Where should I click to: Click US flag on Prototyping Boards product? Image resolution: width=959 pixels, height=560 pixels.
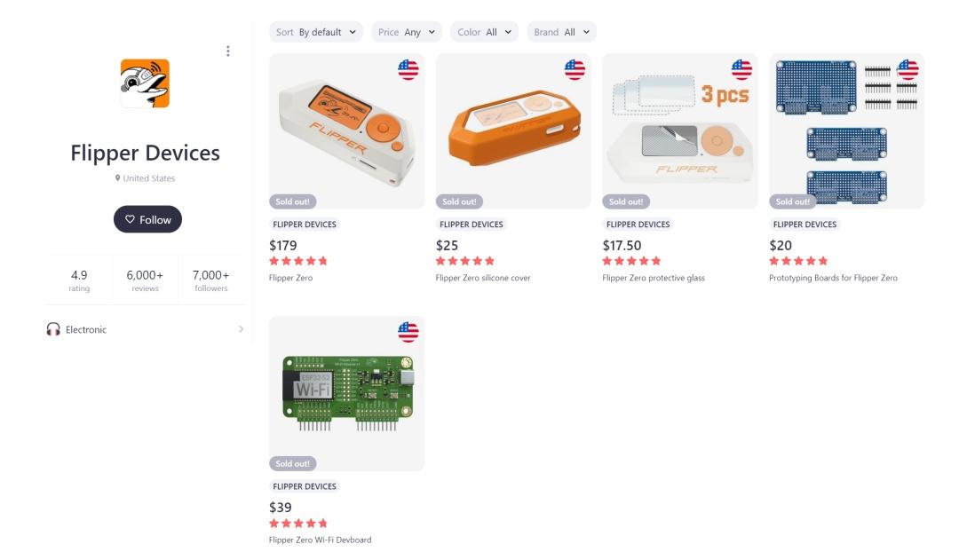[x=907, y=70]
